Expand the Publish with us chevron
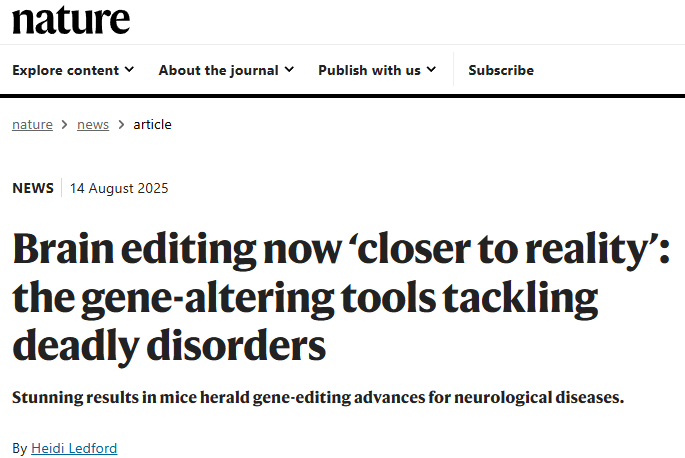The width and height of the screenshot is (685, 458). [x=431, y=70]
